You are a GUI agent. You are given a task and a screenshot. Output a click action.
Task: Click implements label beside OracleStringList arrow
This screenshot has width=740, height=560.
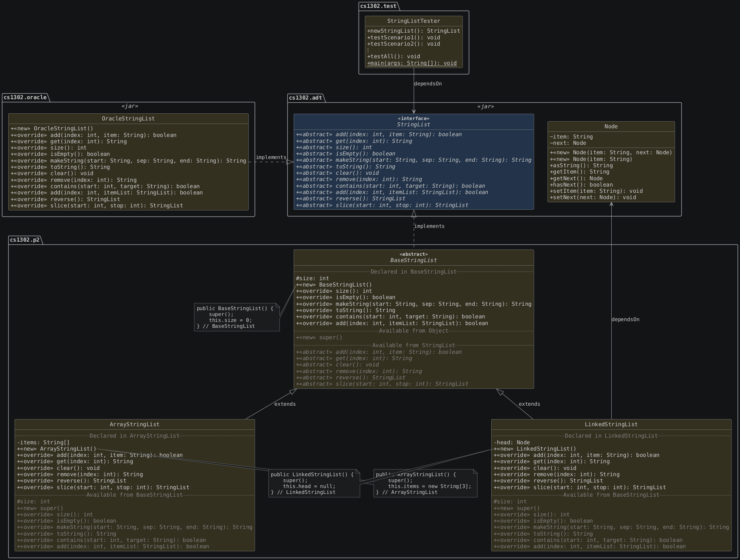[x=271, y=157]
